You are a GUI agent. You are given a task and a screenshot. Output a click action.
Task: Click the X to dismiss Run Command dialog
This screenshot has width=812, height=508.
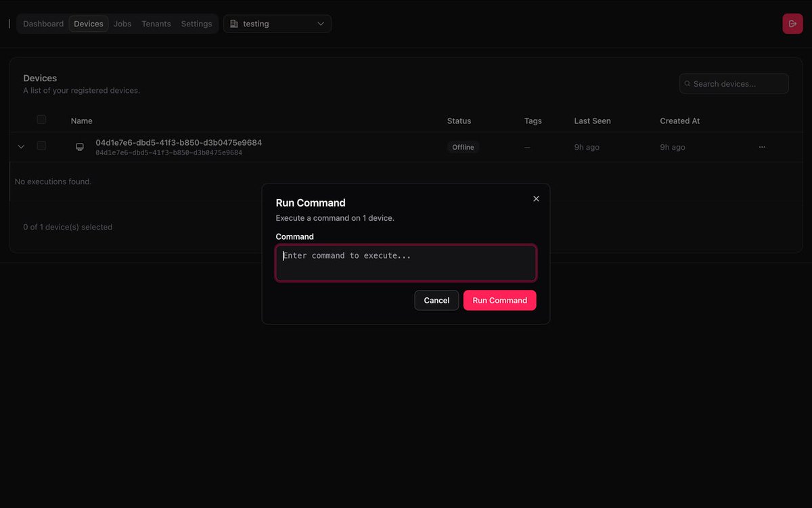click(535, 198)
